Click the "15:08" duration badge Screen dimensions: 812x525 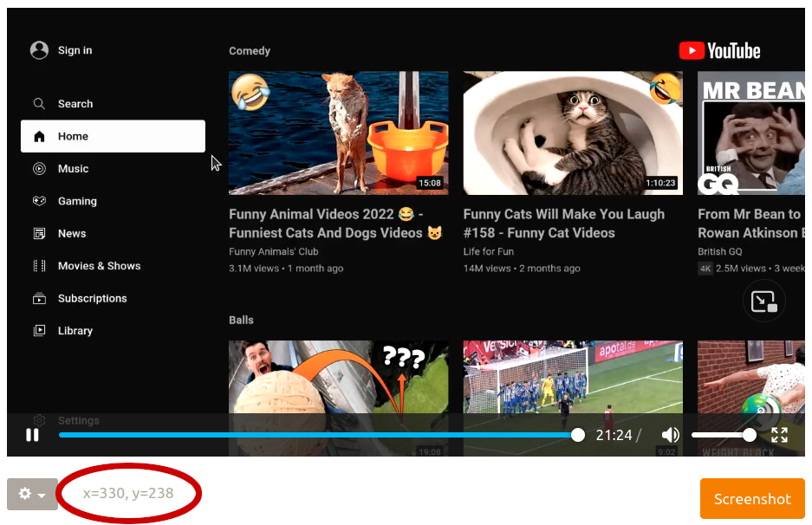coord(430,183)
